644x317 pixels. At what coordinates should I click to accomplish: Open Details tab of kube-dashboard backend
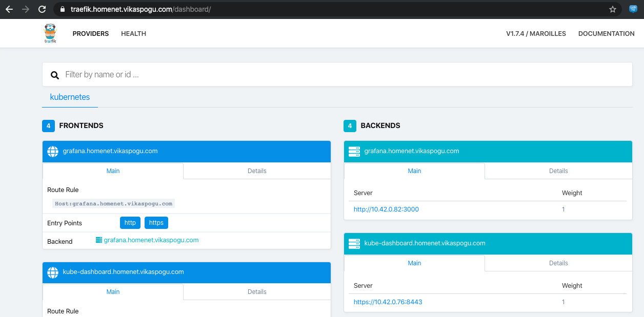[558, 263]
